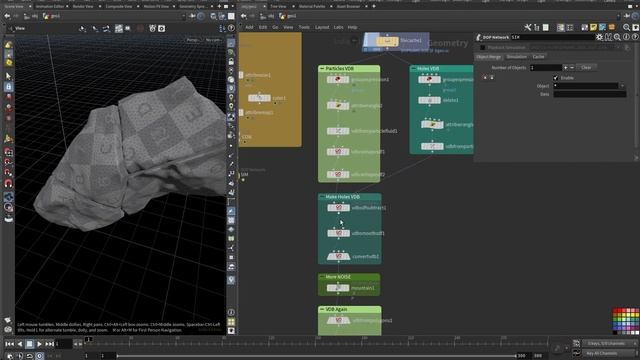
Task: Jump to first frame in playbar
Action: 9,344
